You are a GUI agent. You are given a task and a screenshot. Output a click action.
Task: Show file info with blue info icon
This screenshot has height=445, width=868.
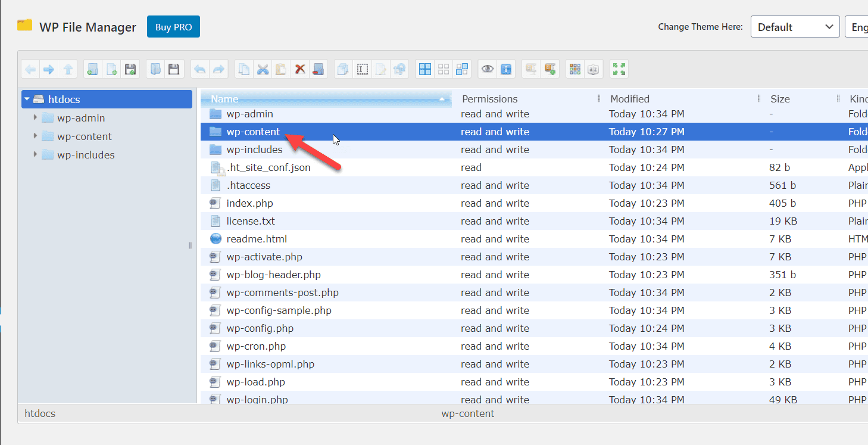click(506, 70)
